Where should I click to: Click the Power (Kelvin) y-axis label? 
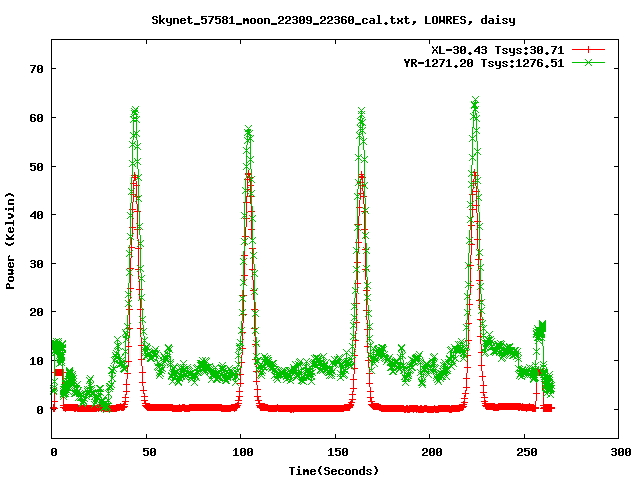coord(10,240)
